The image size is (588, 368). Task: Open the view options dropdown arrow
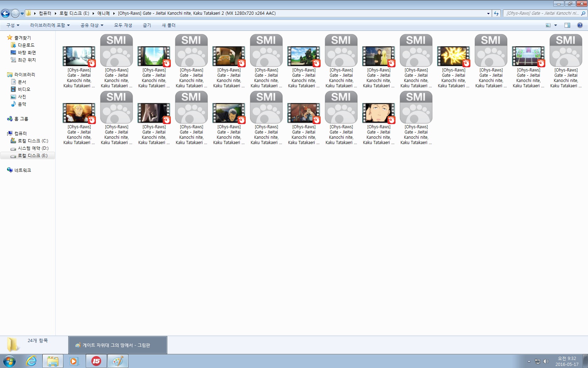click(555, 25)
